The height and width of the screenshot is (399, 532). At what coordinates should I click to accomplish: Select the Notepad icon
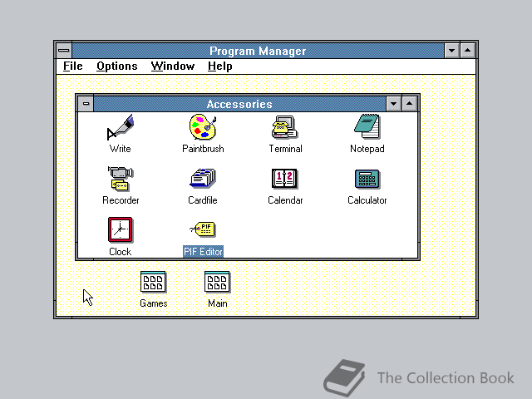[x=367, y=126]
